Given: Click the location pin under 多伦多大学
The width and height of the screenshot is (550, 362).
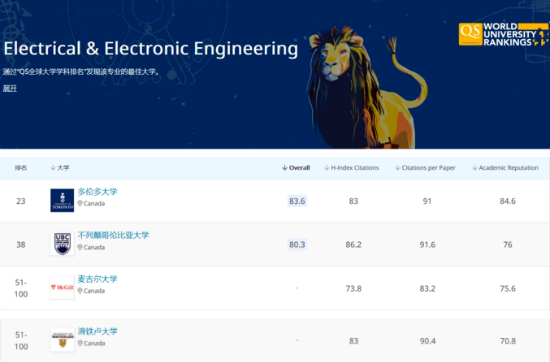Looking at the screenshot, I should pos(80,203).
